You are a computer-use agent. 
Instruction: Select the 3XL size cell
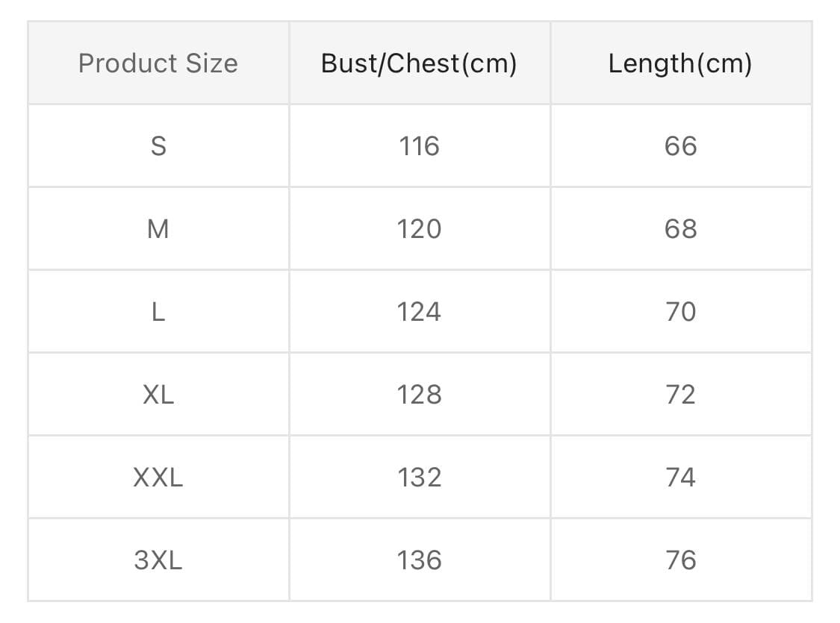158,560
